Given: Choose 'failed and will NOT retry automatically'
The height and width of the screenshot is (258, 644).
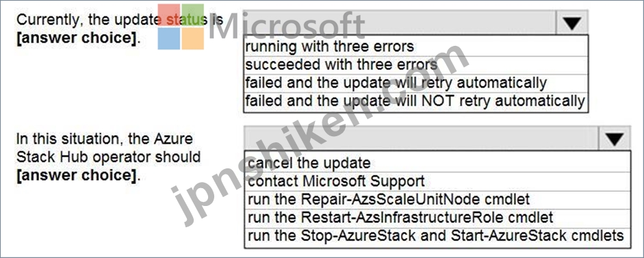Looking at the screenshot, I should (416, 101).
